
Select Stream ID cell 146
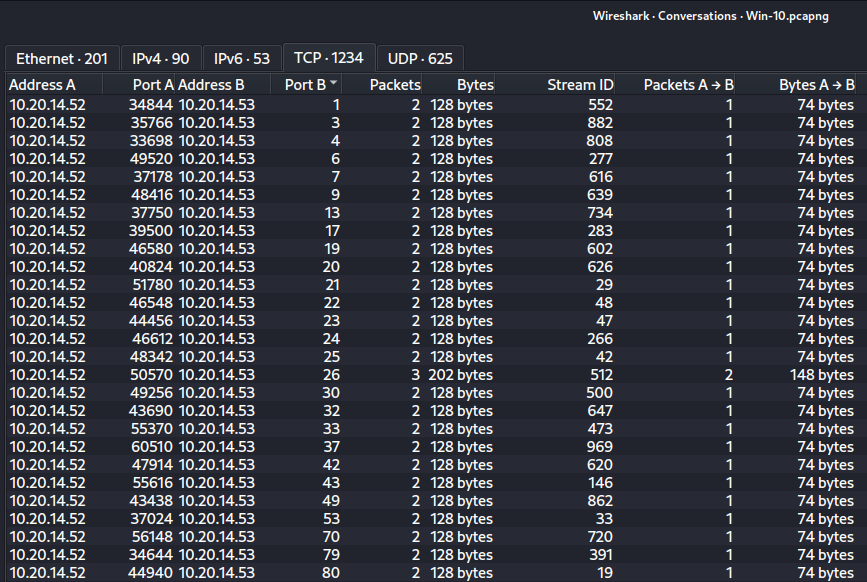click(x=600, y=483)
